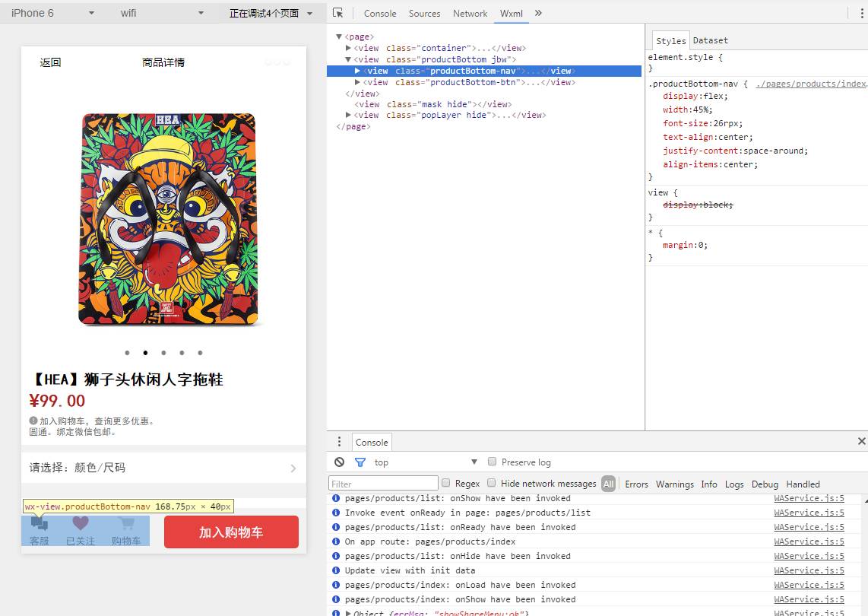Open the ./pages/products/index stylesheet link

pos(812,84)
